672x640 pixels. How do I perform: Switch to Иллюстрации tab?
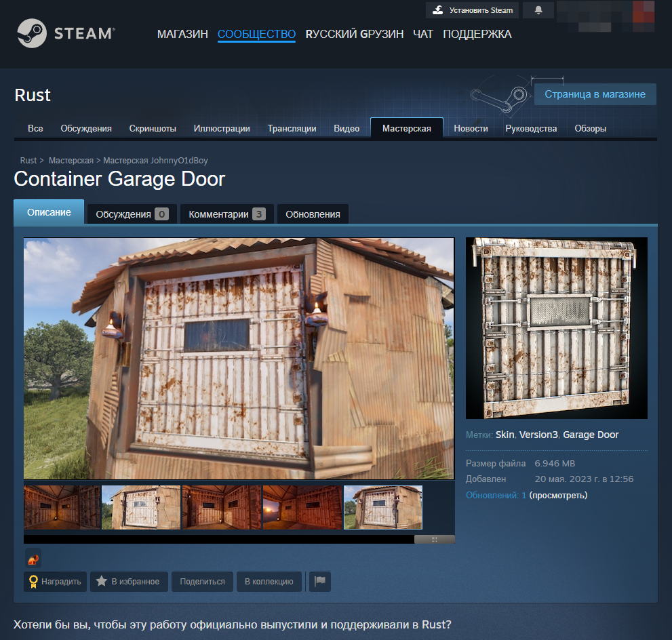point(222,129)
